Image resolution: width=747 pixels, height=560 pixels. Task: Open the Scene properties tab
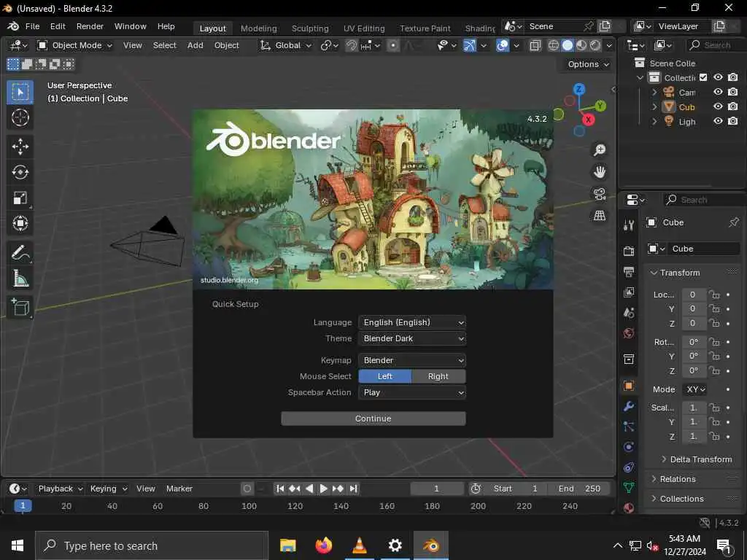click(x=629, y=313)
